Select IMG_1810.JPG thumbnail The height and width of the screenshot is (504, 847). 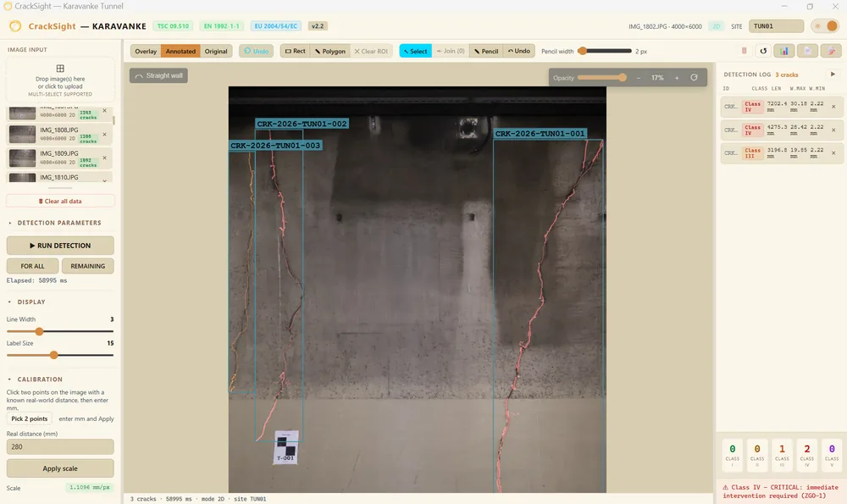[22, 178]
